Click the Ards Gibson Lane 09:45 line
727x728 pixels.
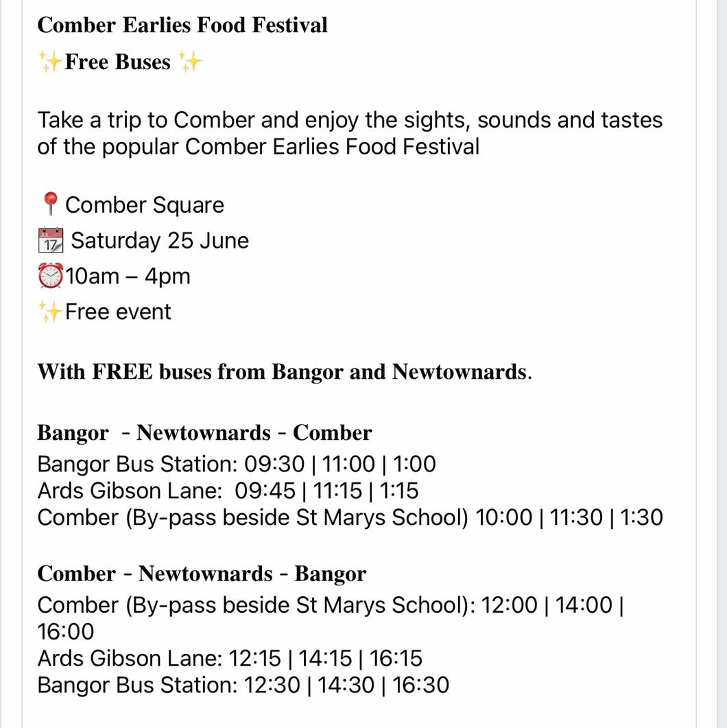tap(228, 491)
